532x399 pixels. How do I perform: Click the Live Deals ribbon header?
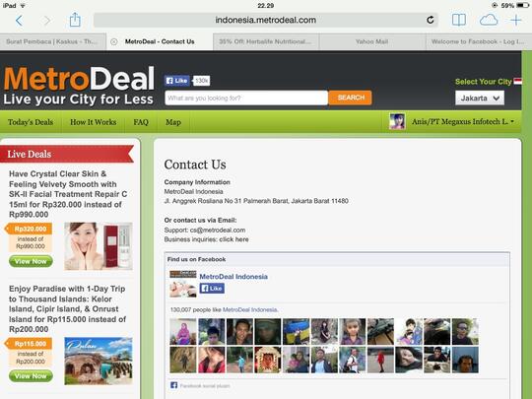pyautogui.click(x=67, y=154)
